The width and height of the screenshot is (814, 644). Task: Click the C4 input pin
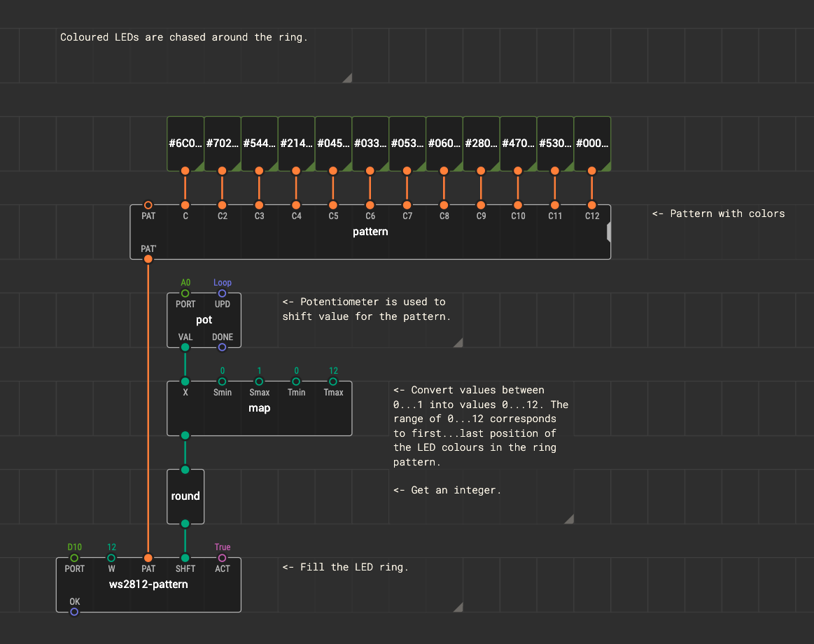(x=296, y=205)
